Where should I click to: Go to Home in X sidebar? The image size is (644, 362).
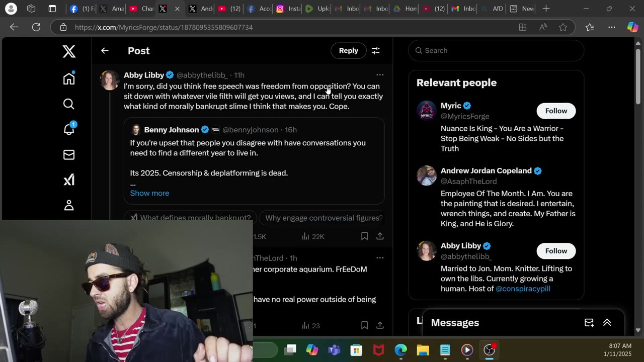point(69,78)
